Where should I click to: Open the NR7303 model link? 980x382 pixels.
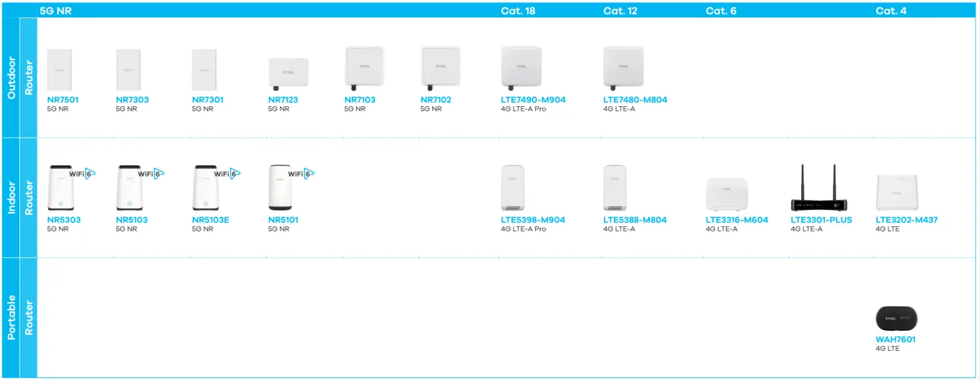pos(132,99)
